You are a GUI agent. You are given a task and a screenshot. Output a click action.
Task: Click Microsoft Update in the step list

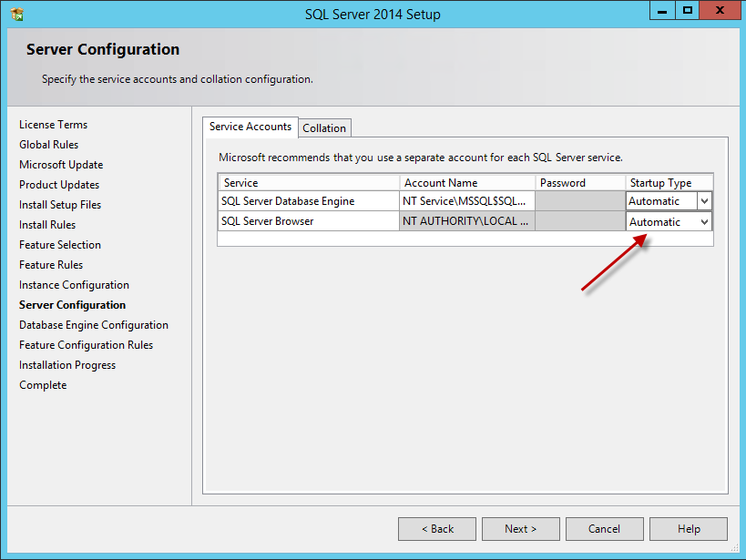coord(61,165)
